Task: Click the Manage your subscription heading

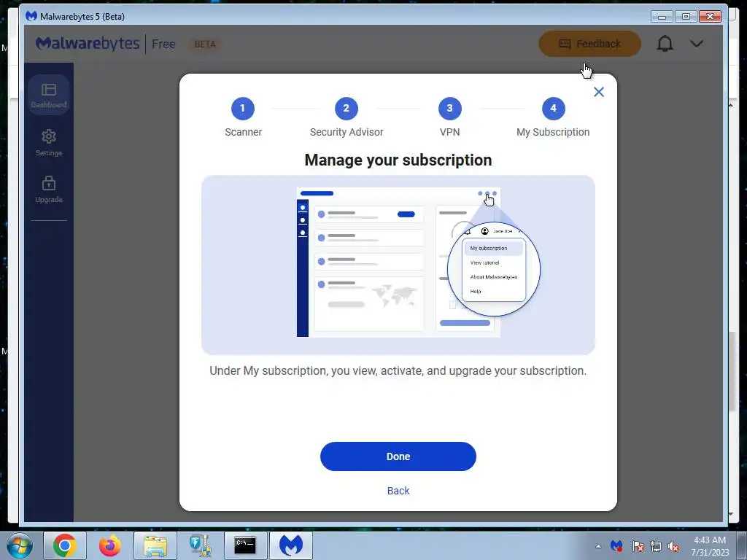Action: coord(398,160)
